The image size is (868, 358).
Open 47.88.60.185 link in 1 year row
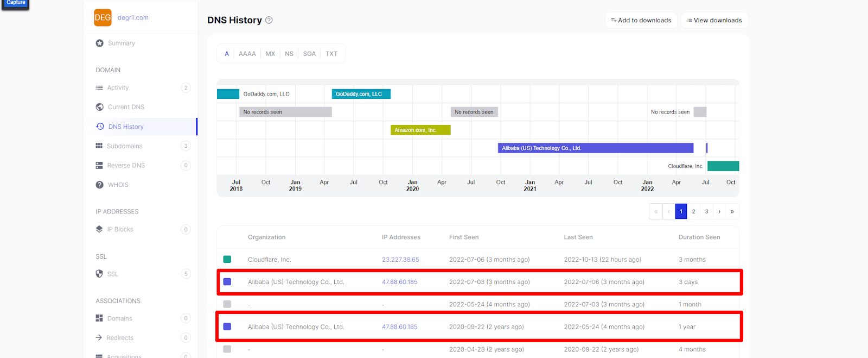click(400, 327)
